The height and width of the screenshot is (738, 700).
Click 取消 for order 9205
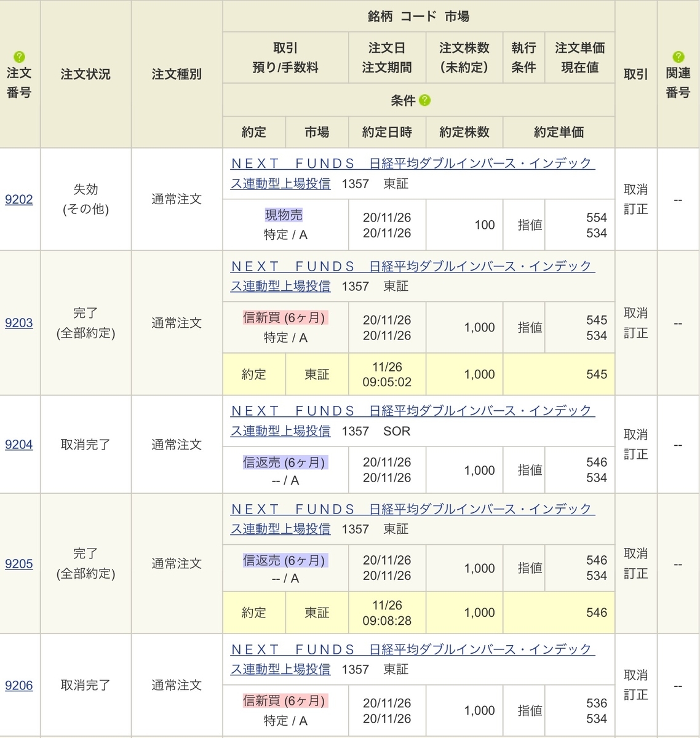[x=636, y=553]
